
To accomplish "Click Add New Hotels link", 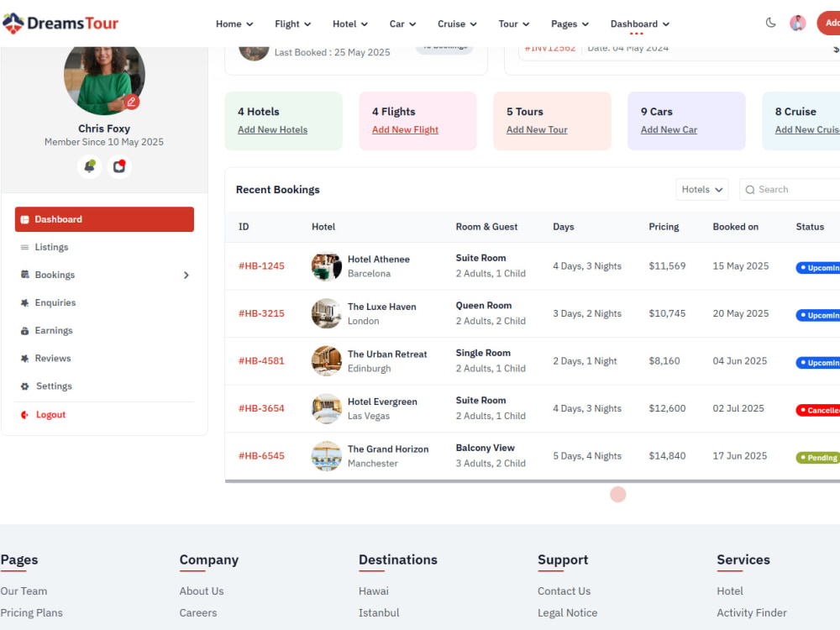I will point(273,129).
